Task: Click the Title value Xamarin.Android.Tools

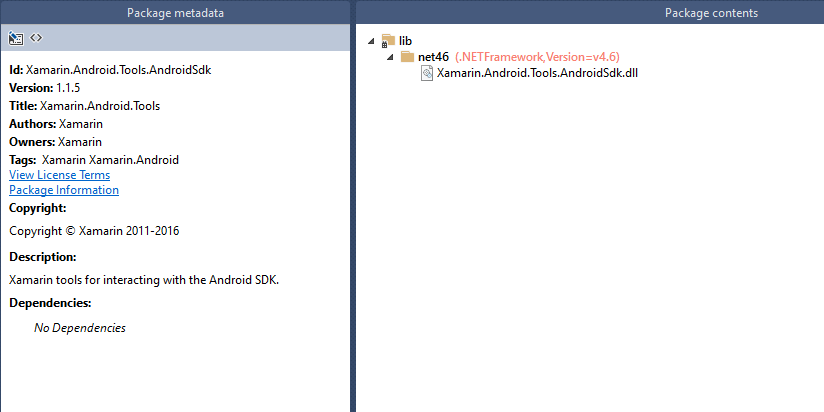Action: [100, 106]
